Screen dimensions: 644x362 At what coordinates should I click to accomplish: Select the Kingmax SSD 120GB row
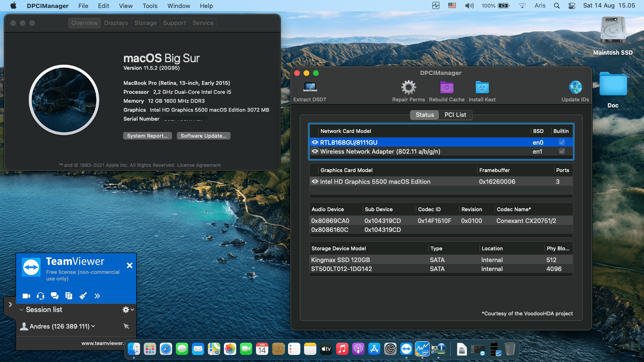coord(441,260)
